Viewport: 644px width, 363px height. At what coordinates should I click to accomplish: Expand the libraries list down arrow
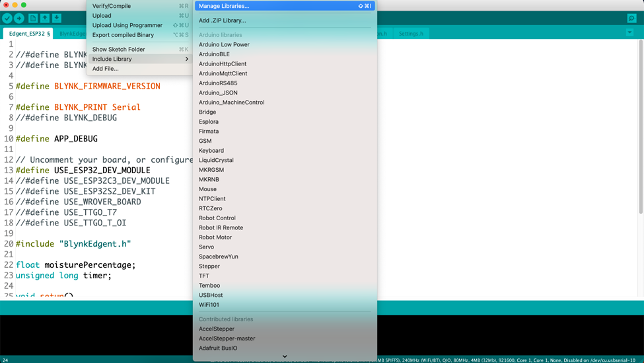(x=285, y=356)
